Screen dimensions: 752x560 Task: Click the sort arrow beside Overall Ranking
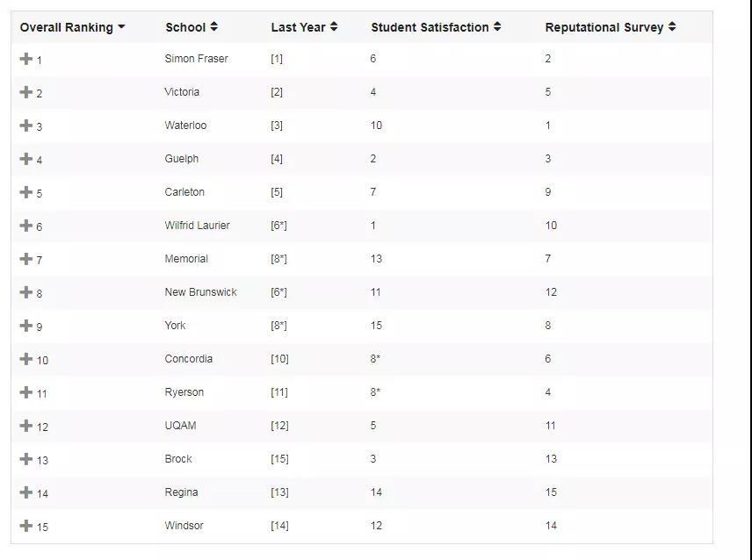pyautogui.click(x=121, y=27)
